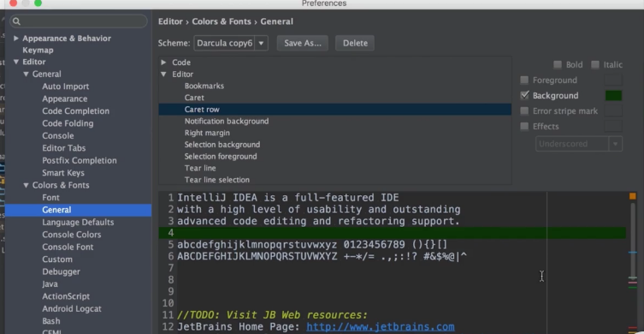Select Bash color settings
The height and width of the screenshot is (334, 644).
click(51, 321)
